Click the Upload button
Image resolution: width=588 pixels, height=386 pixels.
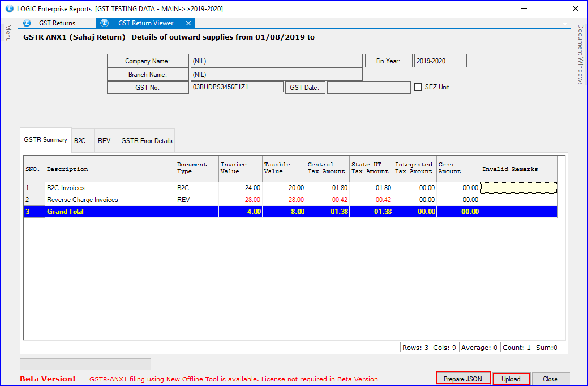[511, 379]
